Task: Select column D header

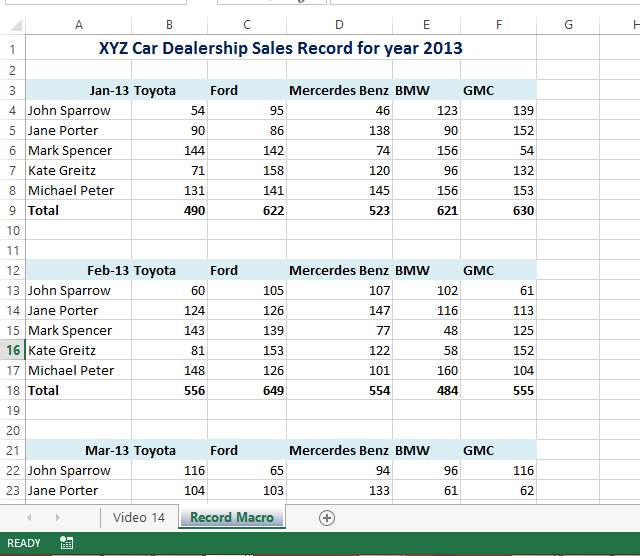Action: point(339,25)
